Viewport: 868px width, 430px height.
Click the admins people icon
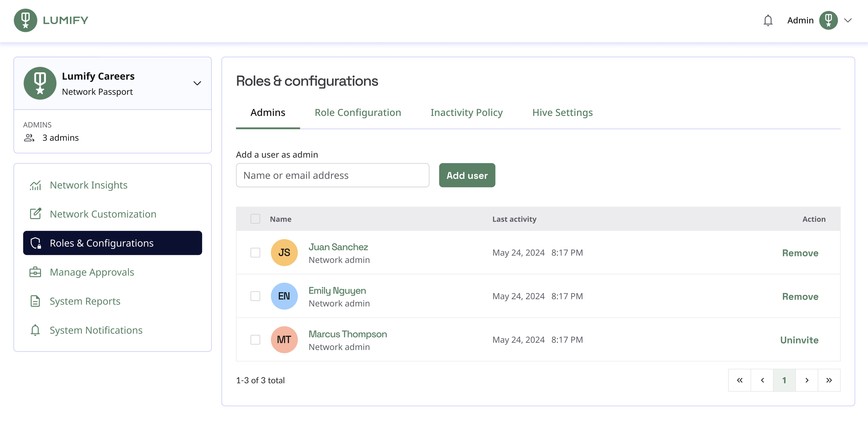pos(29,138)
